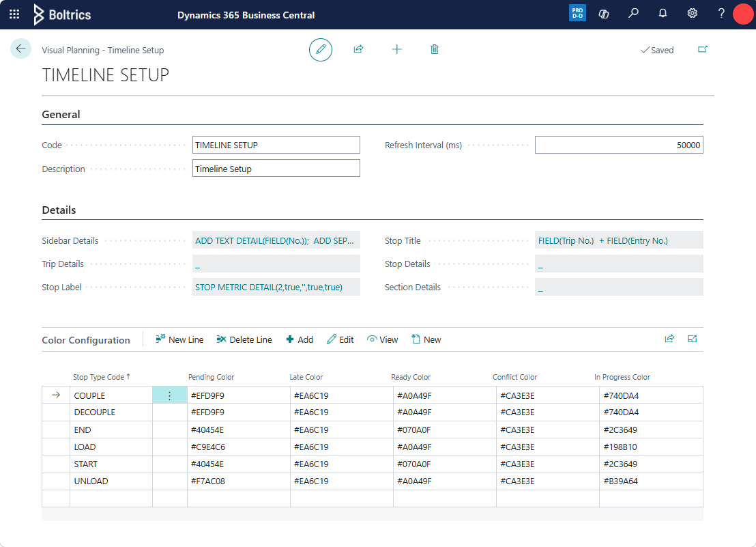The height and width of the screenshot is (547, 756).
Task: Click COUPLE pending color #EFD9F9
Action: [x=239, y=395]
